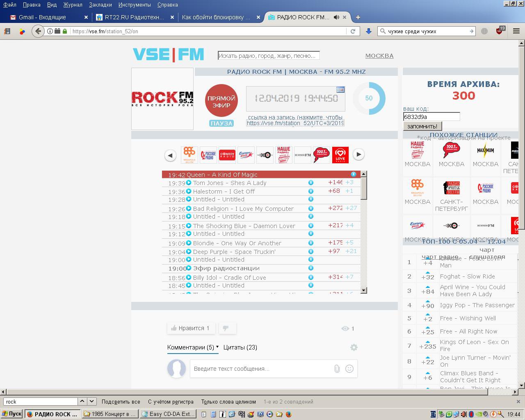The width and height of the screenshot is (525, 420).
Task: Open the Наше Радио logo in carousel
Action: 284,155
